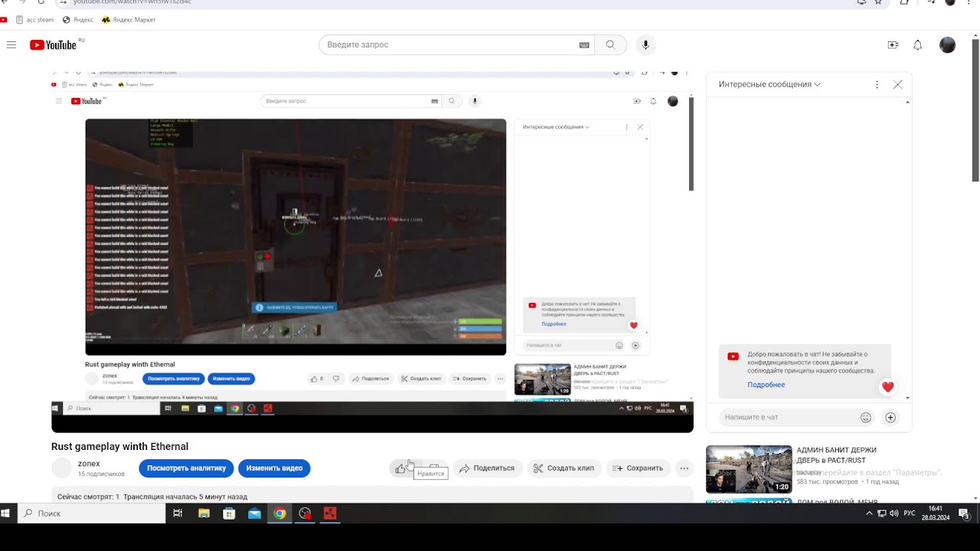Click the 15 подписчиков subscriber count
The height and width of the screenshot is (551, 980).
[x=101, y=474]
